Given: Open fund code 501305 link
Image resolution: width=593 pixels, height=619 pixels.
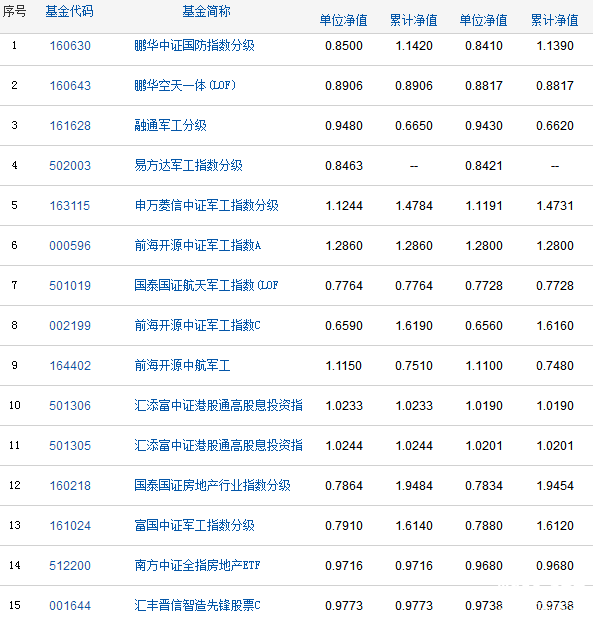Looking at the screenshot, I should coord(70,446).
